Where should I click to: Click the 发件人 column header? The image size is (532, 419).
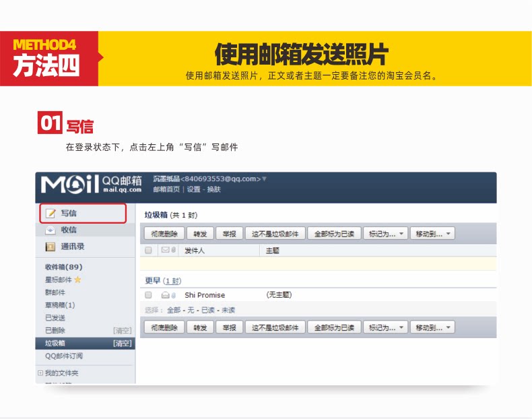[195, 251]
